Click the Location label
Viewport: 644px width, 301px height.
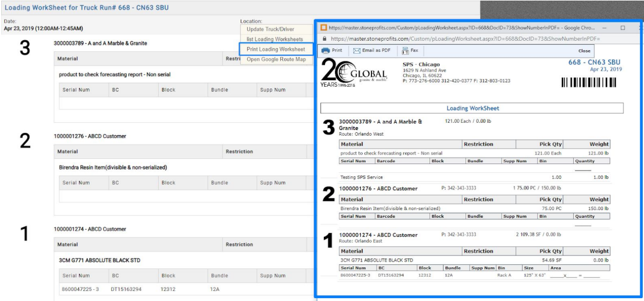(x=251, y=21)
